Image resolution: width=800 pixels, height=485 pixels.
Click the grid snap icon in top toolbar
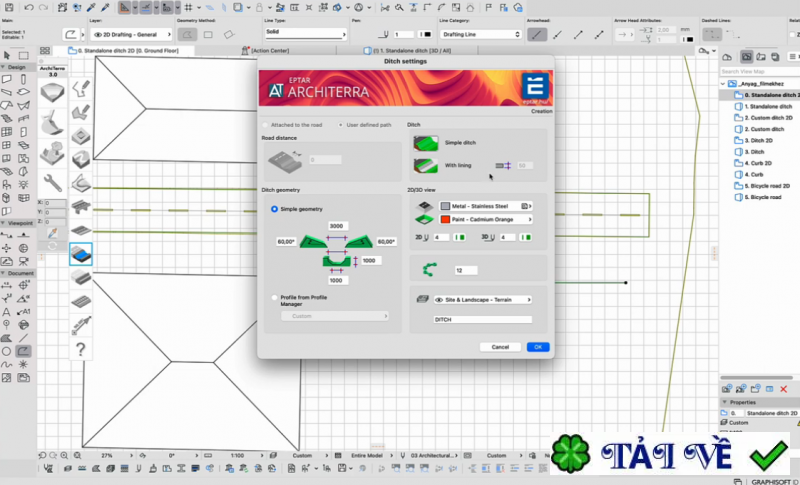pos(188,8)
